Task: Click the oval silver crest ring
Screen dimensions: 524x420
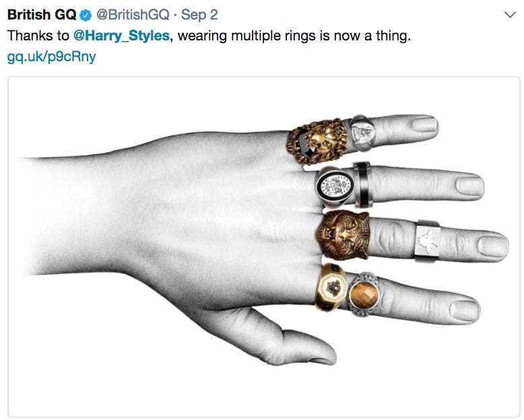Action: pyautogui.click(x=335, y=186)
